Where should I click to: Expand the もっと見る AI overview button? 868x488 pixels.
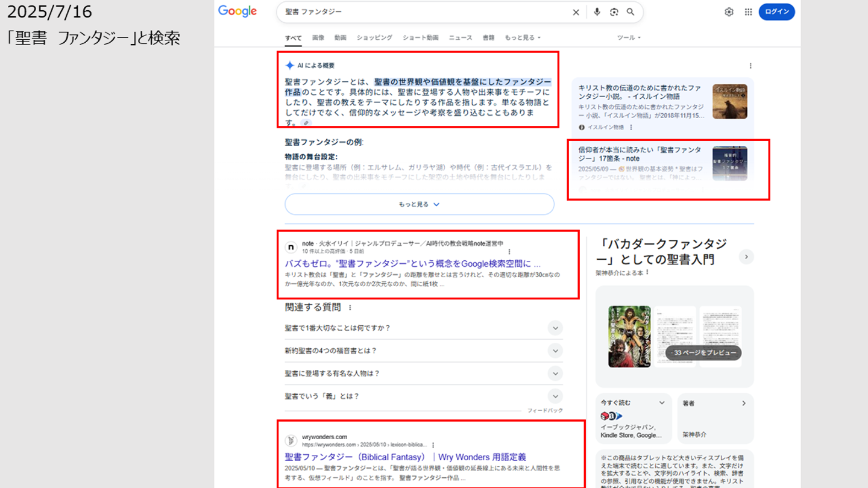419,204
